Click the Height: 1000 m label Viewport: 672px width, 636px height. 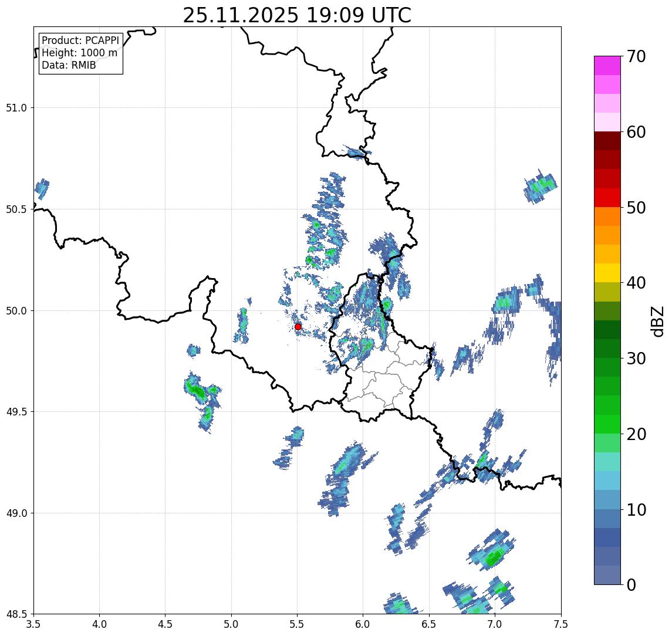tap(79, 53)
